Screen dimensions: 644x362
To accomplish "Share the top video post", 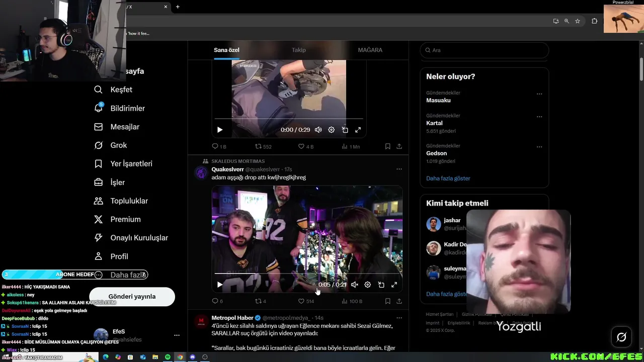I will [x=399, y=146].
